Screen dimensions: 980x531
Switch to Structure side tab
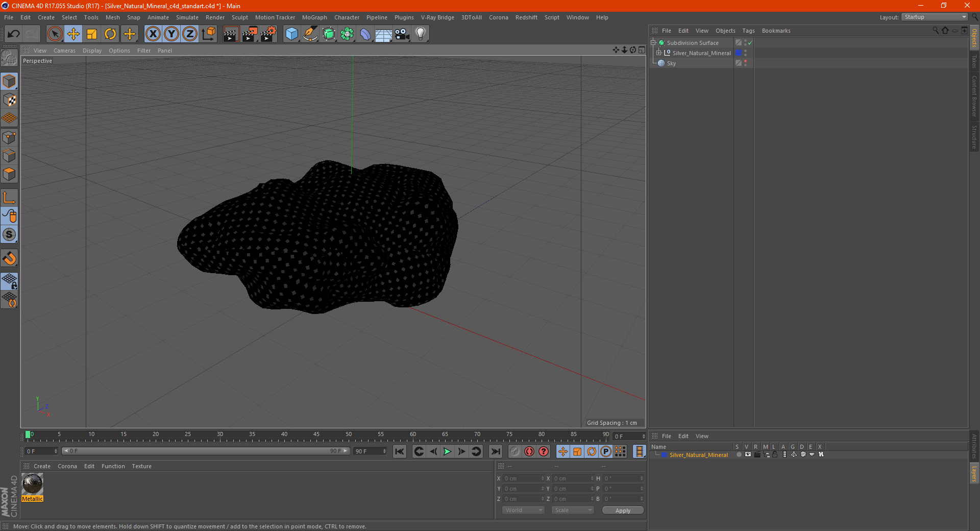(974, 137)
